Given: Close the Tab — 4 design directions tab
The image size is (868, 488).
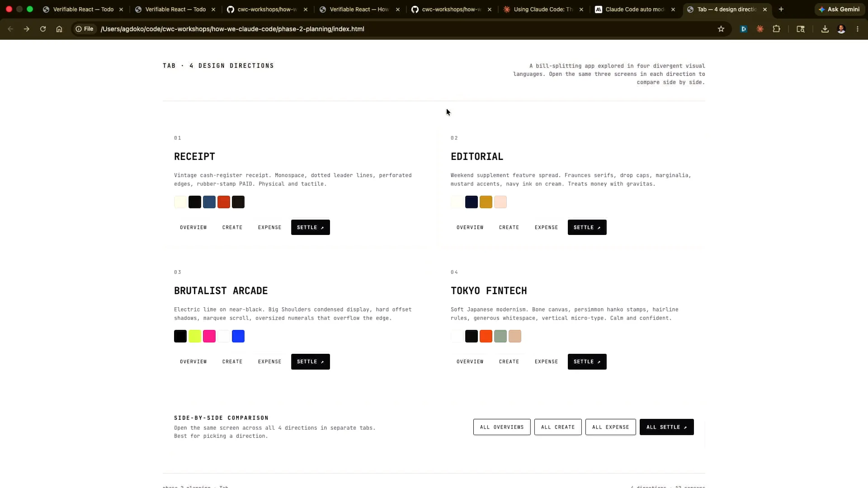Looking at the screenshot, I should coord(765,9).
